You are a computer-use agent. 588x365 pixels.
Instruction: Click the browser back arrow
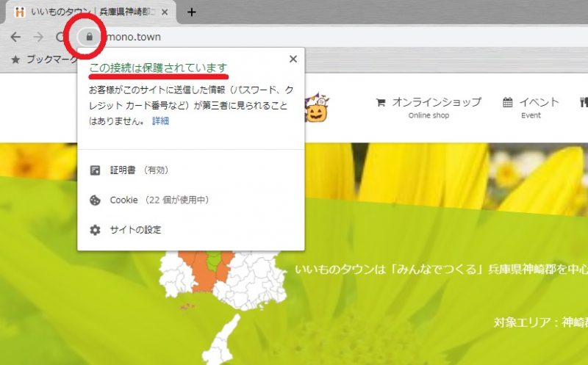15,37
